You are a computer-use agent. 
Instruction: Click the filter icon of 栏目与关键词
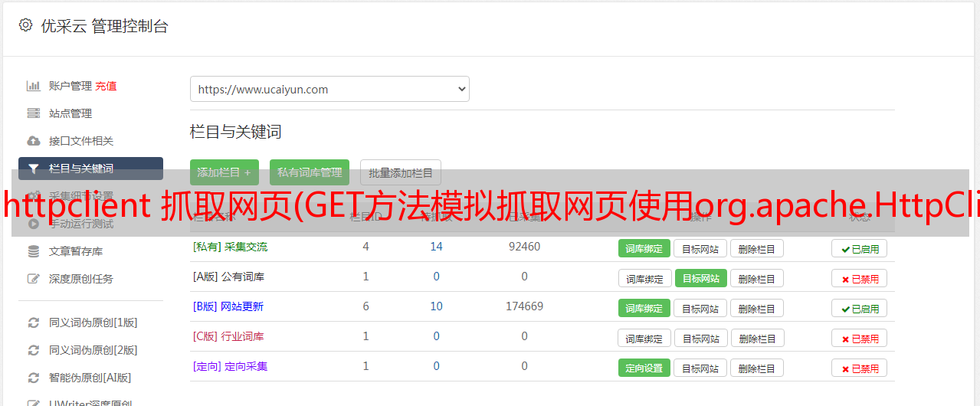[x=33, y=169]
